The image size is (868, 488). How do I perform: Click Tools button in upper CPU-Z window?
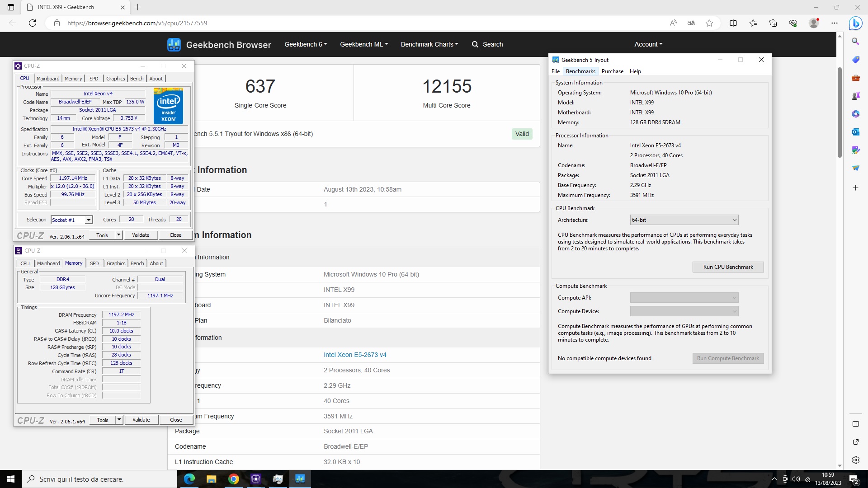102,235
